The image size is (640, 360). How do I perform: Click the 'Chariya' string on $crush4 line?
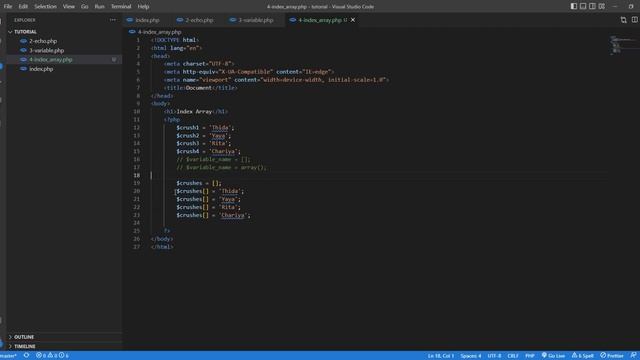[223, 151]
